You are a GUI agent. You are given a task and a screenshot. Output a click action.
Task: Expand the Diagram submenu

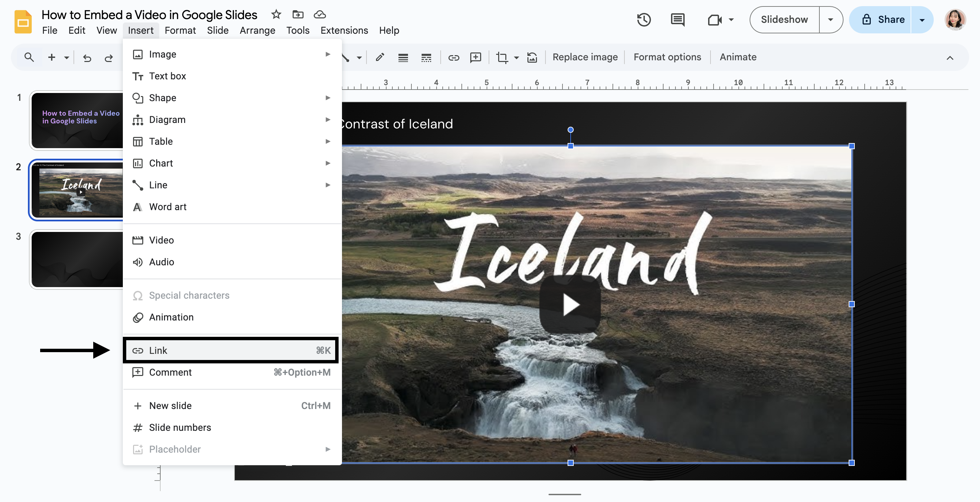[x=232, y=120]
